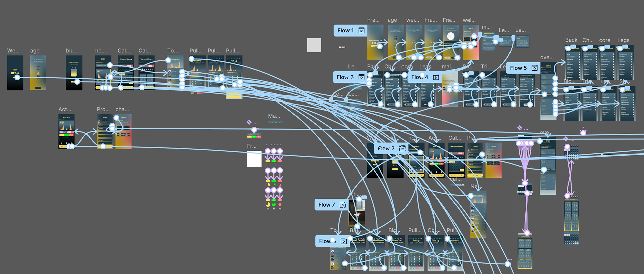Viewport: 644px width, 274px height.
Task: Select the smartwatch frame under the blu... label
Action: 74,73
